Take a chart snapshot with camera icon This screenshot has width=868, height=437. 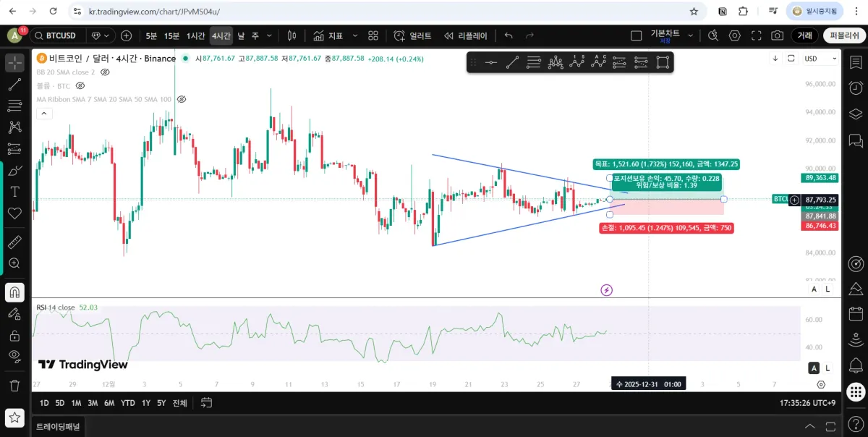pyautogui.click(x=777, y=35)
